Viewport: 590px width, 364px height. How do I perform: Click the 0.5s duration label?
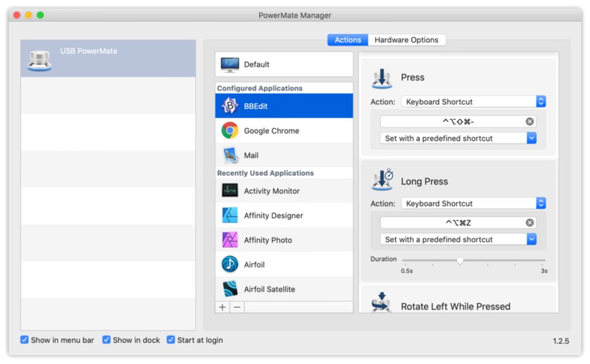coord(407,271)
